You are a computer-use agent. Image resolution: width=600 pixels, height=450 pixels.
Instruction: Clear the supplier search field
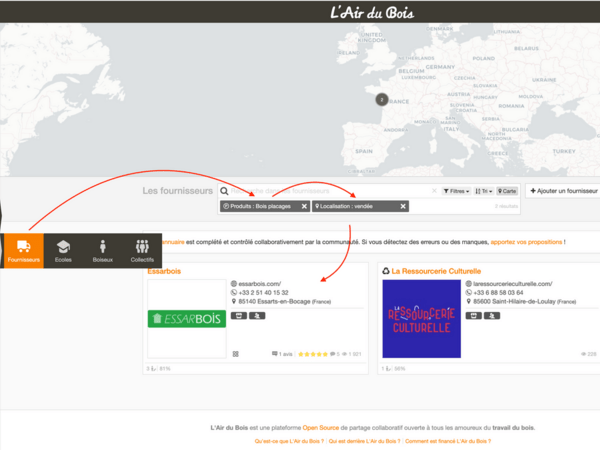[x=434, y=190]
